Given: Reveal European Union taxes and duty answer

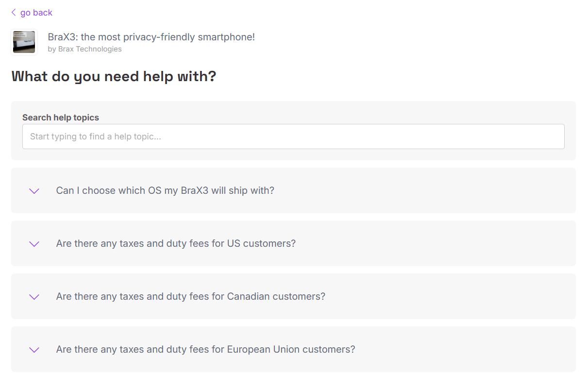Looking at the screenshot, I should [x=205, y=350].
